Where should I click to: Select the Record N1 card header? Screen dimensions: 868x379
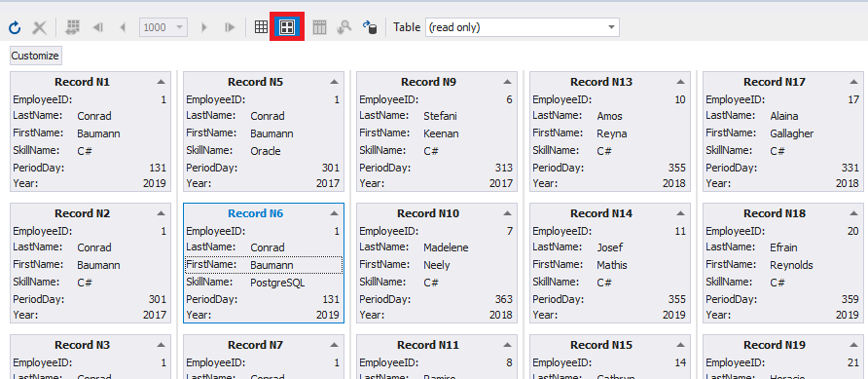(82, 82)
